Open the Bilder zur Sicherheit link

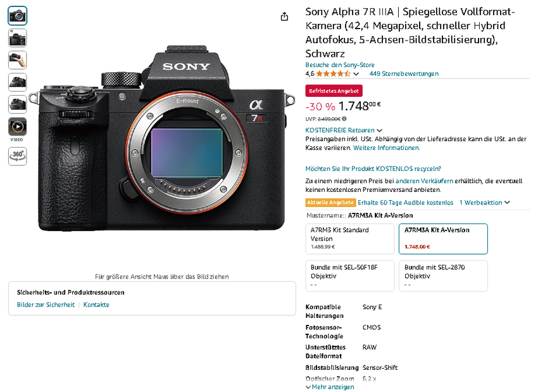[x=46, y=305]
